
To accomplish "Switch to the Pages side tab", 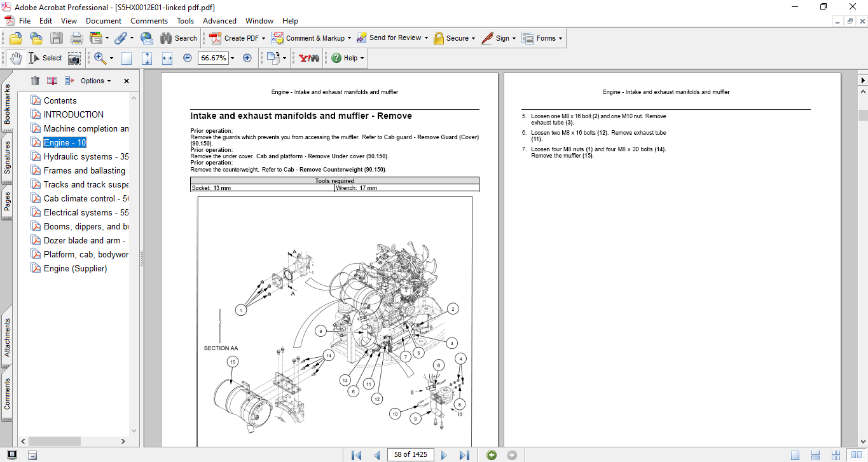I will click(7, 201).
